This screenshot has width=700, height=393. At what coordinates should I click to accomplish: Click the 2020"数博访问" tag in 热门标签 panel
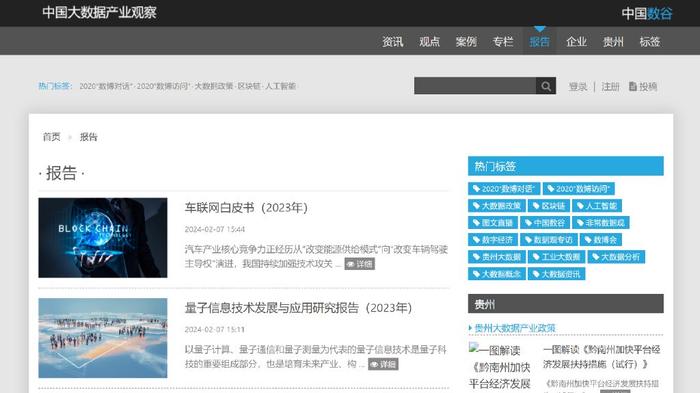(x=579, y=189)
